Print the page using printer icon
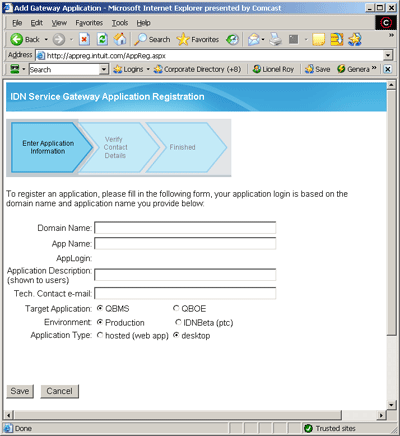Viewport: 400px width, 436px height. (x=276, y=39)
